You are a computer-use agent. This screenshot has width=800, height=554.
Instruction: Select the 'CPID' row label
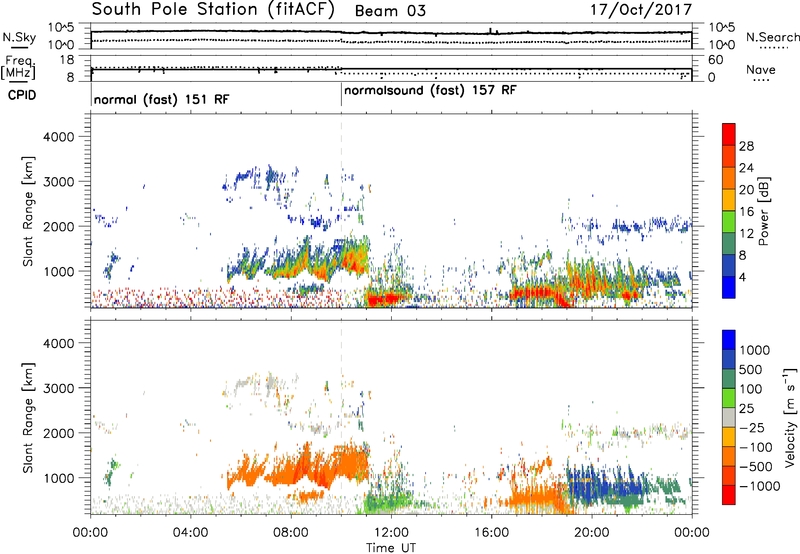[21, 95]
